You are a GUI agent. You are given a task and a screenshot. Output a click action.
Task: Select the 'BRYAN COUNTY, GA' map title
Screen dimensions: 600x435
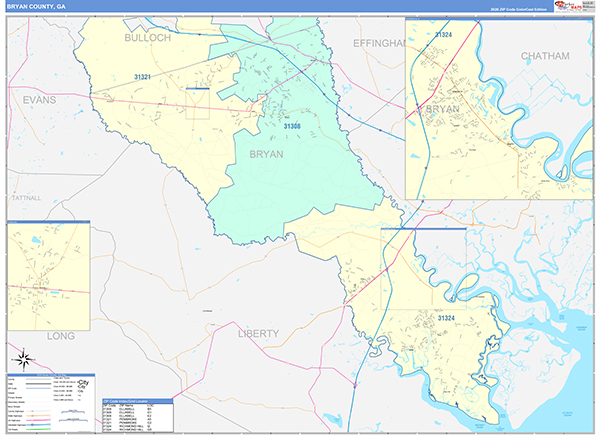click(x=36, y=7)
